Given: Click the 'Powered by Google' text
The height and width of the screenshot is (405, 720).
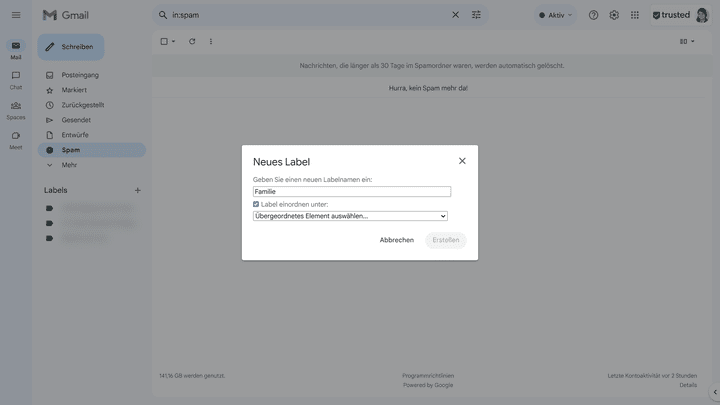Looking at the screenshot, I should pyautogui.click(x=428, y=385).
